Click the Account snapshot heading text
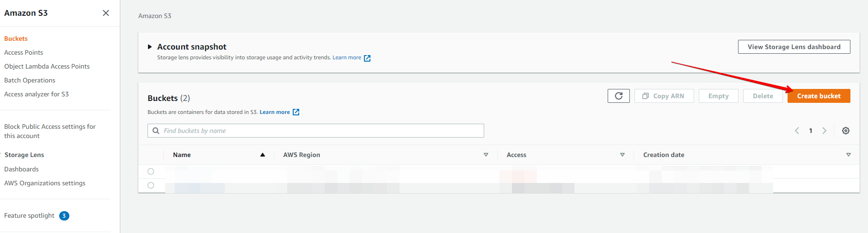Screen dimensions: 868x233 192,47
